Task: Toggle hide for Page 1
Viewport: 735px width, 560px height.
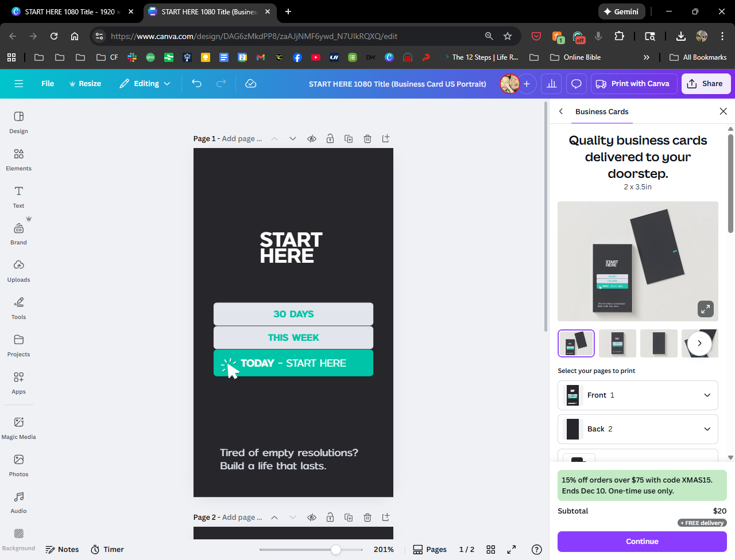Action: click(x=312, y=139)
